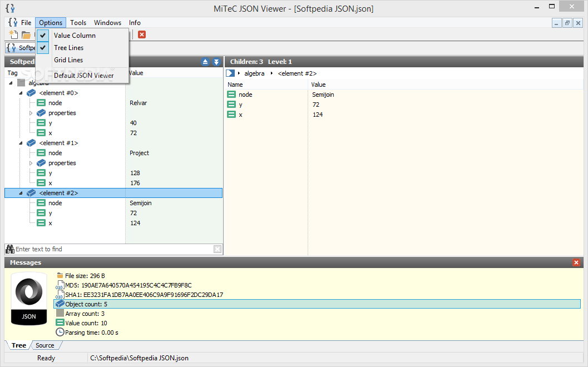Clear the search box with X icon
The width and height of the screenshot is (588, 367).
click(x=218, y=249)
